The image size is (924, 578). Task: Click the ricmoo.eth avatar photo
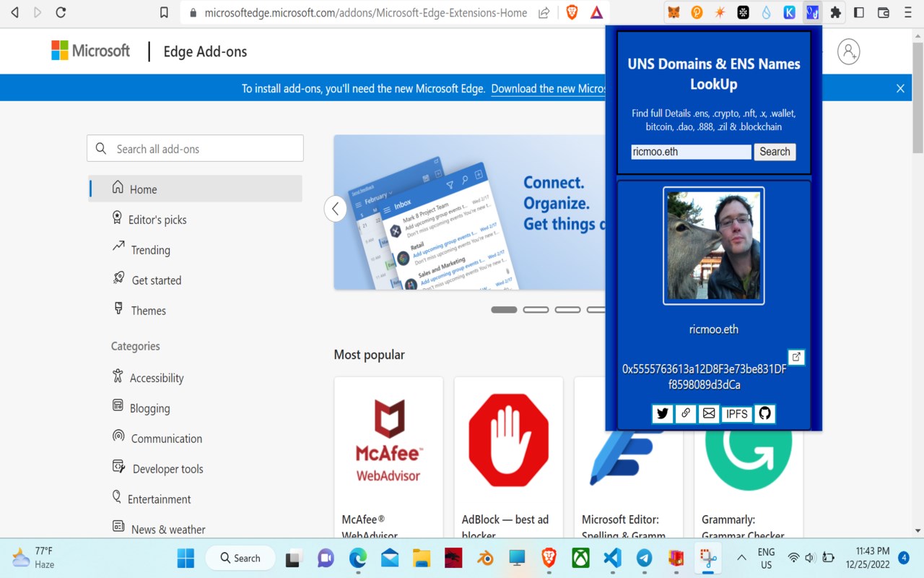[714, 246]
